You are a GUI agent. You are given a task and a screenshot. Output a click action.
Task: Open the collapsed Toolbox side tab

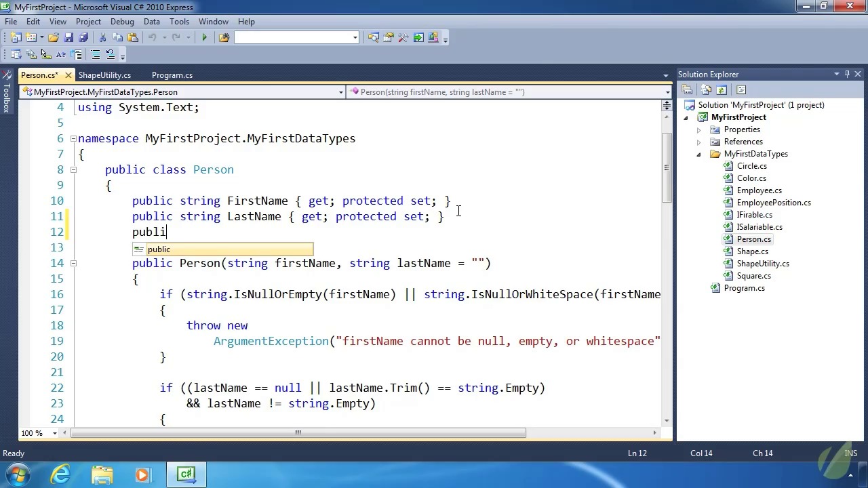pos(6,91)
